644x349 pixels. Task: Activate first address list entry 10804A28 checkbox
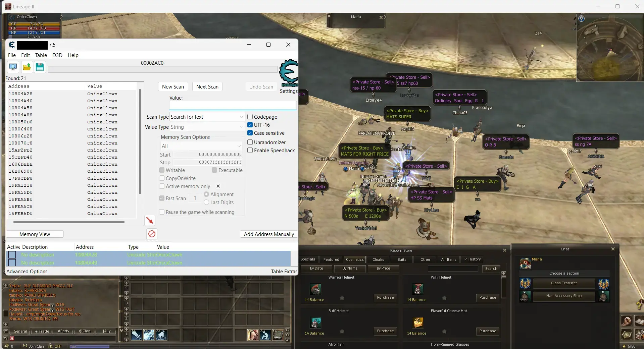coord(12,255)
